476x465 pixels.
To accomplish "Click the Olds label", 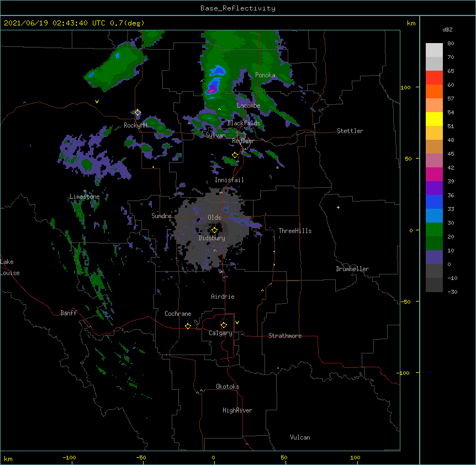I will [x=214, y=218].
